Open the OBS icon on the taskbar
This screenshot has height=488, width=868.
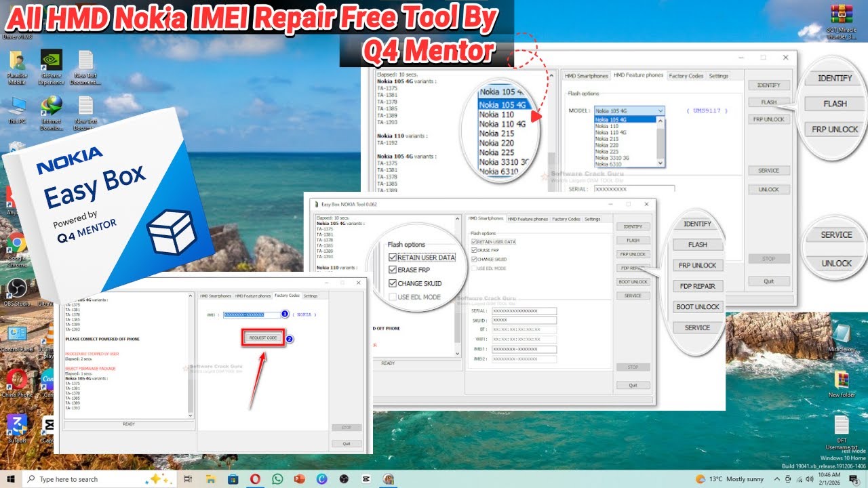pyautogui.click(x=344, y=479)
